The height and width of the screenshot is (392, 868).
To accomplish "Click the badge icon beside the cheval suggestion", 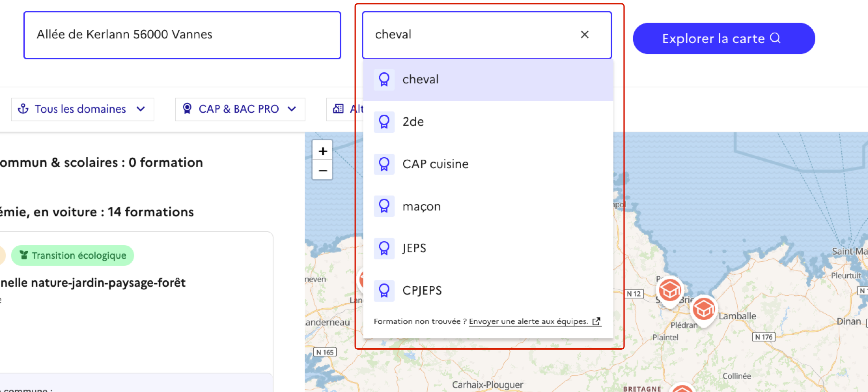I will [384, 79].
